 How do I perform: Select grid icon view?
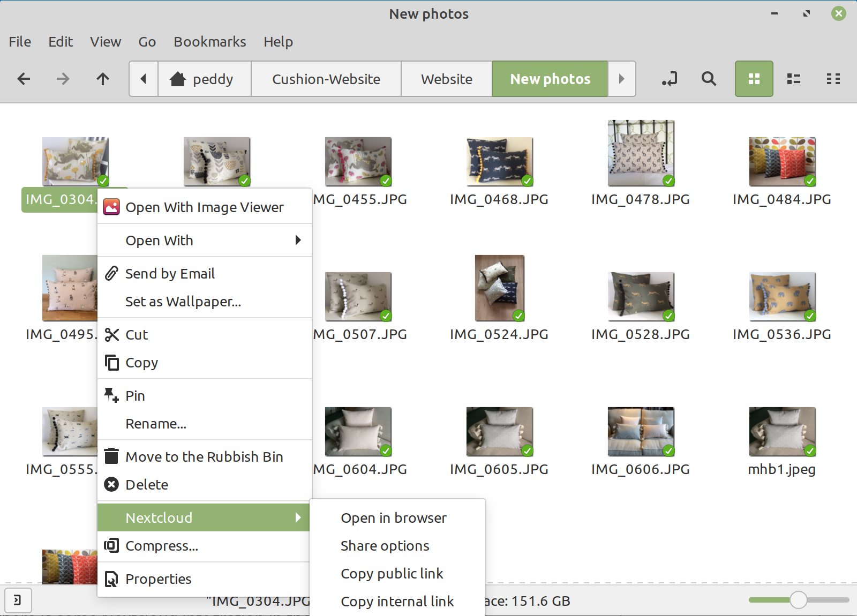(x=754, y=79)
